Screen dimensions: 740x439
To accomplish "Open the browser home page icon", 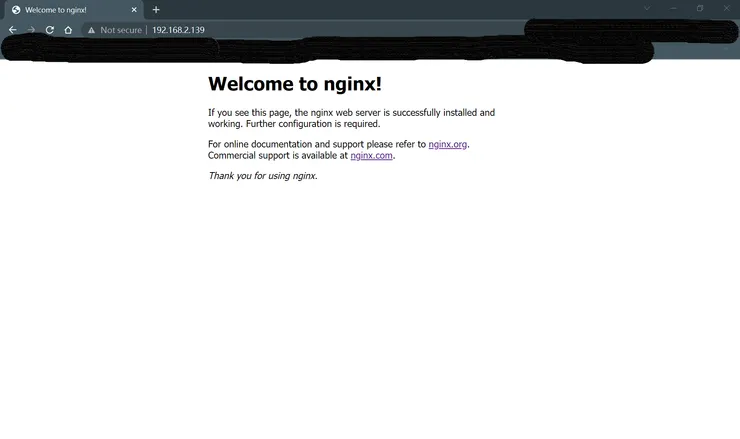I will tap(68, 30).
